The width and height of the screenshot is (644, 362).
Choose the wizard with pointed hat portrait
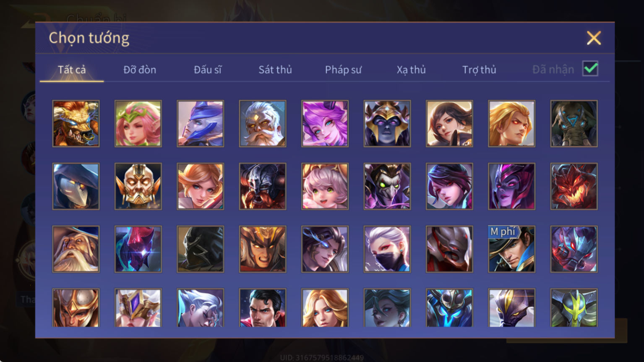tap(76, 249)
